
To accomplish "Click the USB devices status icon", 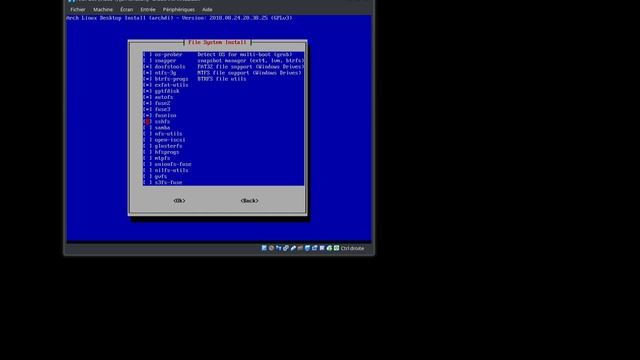I will (293, 248).
